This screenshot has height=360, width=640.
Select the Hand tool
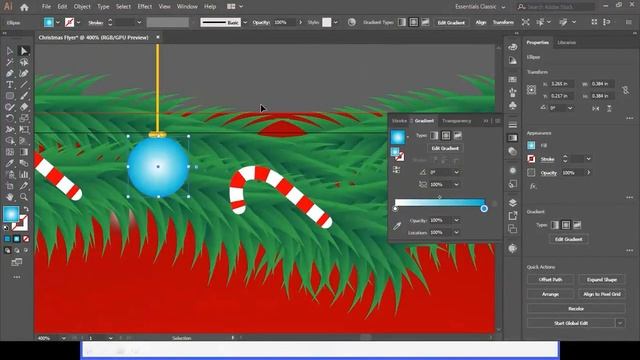click(x=9, y=197)
